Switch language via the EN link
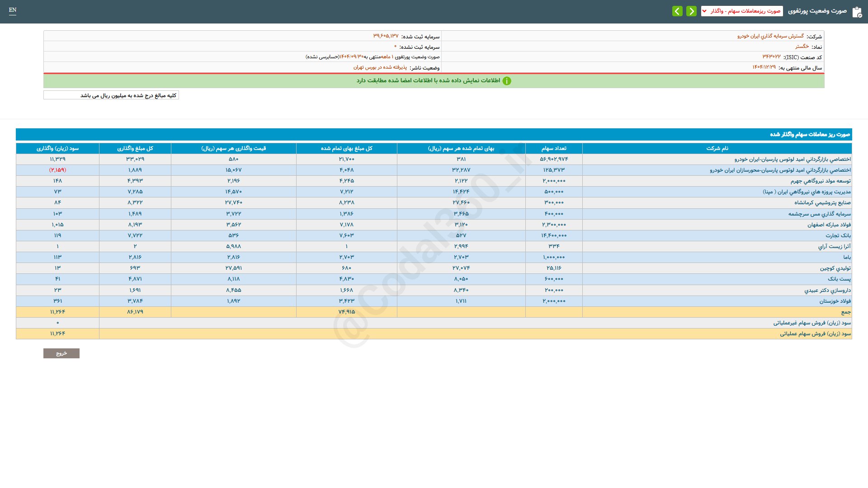The width and height of the screenshot is (868, 488). pos(13,10)
